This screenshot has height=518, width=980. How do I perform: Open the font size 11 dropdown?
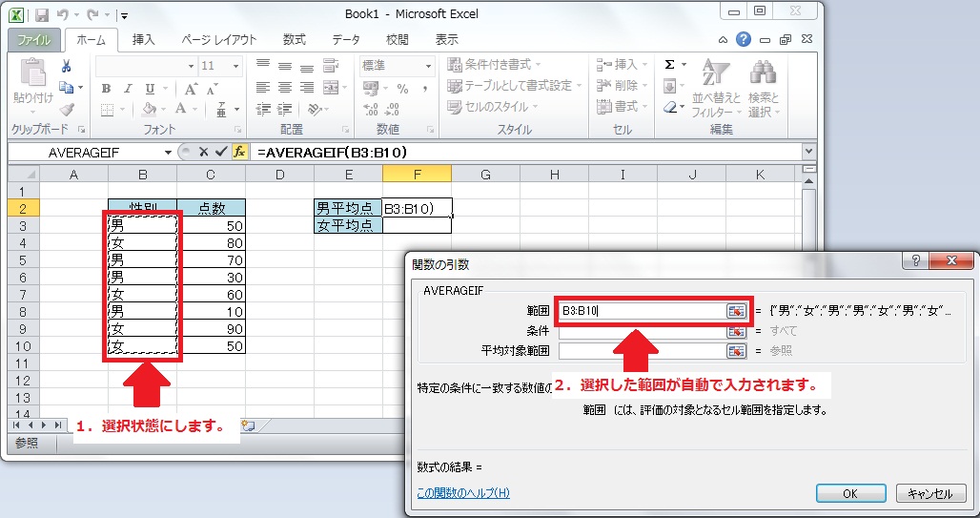[235, 66]
